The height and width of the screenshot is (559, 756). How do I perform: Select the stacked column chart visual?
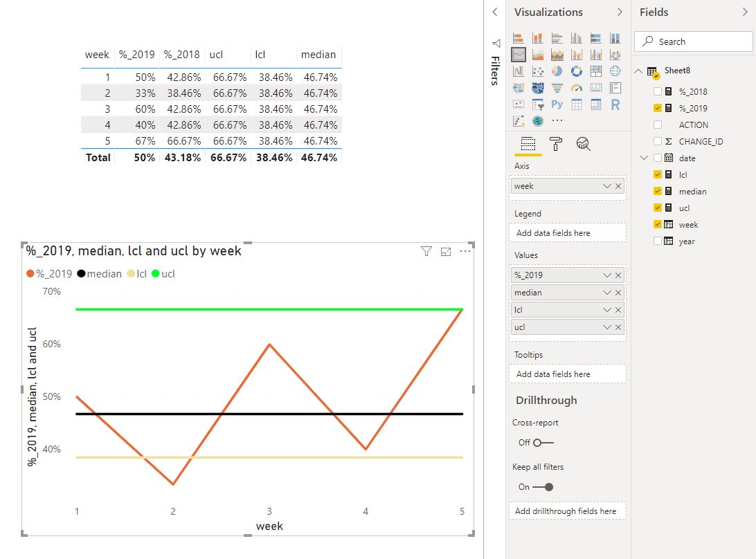pyautogui.click(x=538, y=38)
